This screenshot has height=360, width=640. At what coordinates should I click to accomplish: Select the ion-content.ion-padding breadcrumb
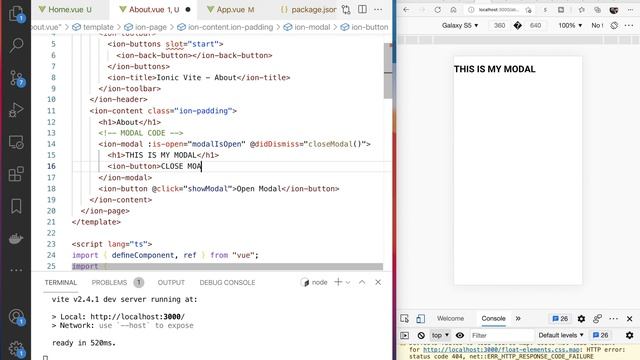coord(225,27)
